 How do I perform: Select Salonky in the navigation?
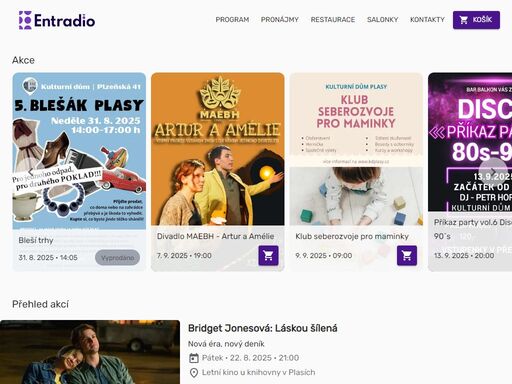382,20
